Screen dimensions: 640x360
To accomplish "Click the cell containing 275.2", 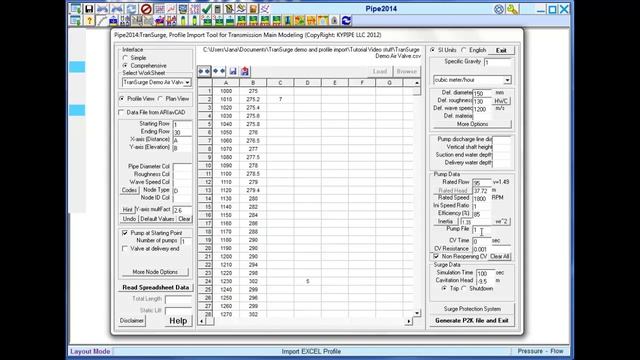I will tap(253, 99).
